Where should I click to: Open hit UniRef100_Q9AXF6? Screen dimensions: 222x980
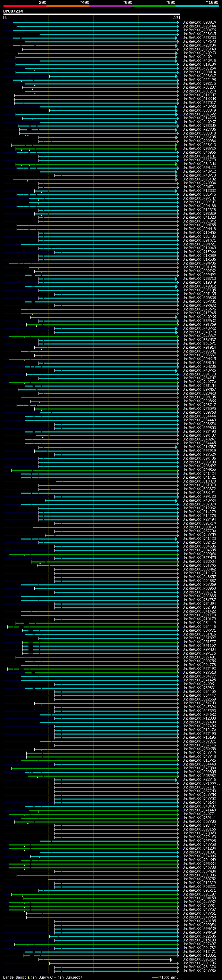tap(199, 30)
